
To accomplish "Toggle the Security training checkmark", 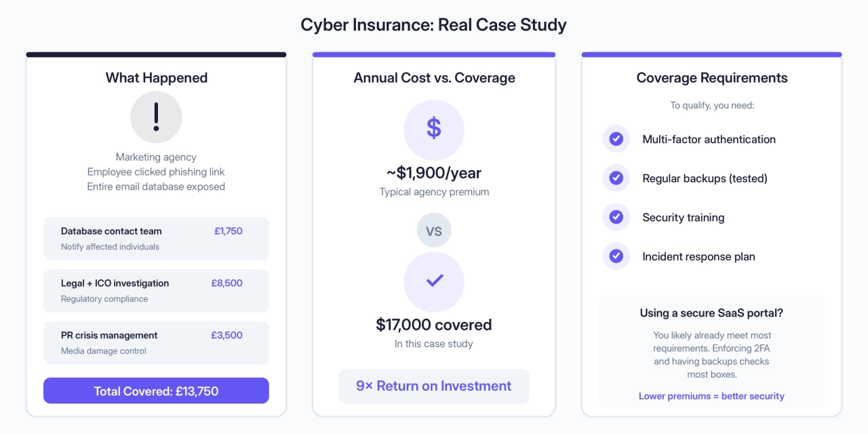I will tap(616, 218).
